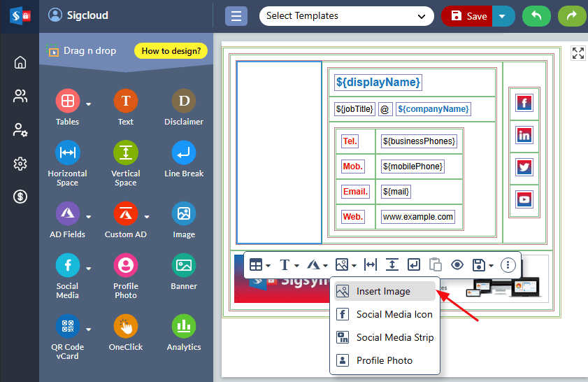588x382 pixels.
Task: Click the Banner element icon
Action: (183, 265)
